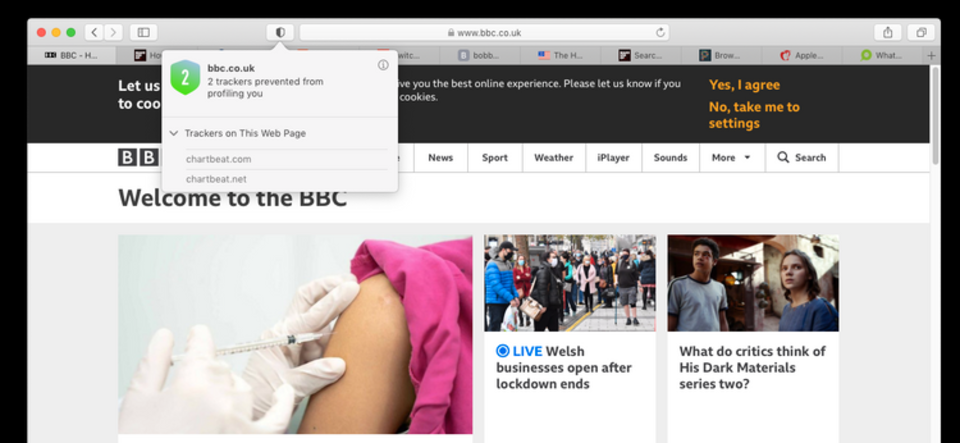Switch to The H... tab
The height and width of the screenshot is (443, 960).
tap(560, 55)
